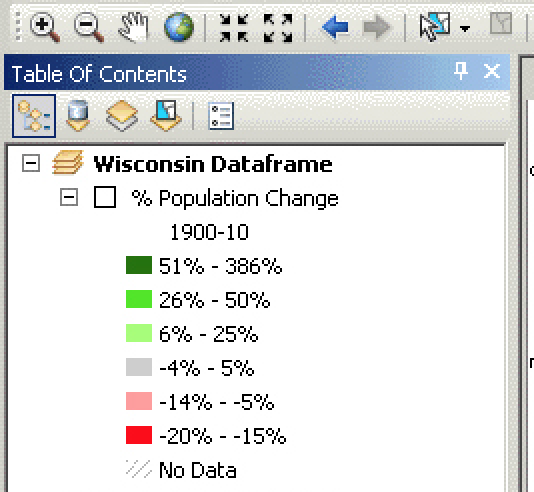534x492 pixels.
Task: Click the Full Extent globe icon
Action: (179, 27)
